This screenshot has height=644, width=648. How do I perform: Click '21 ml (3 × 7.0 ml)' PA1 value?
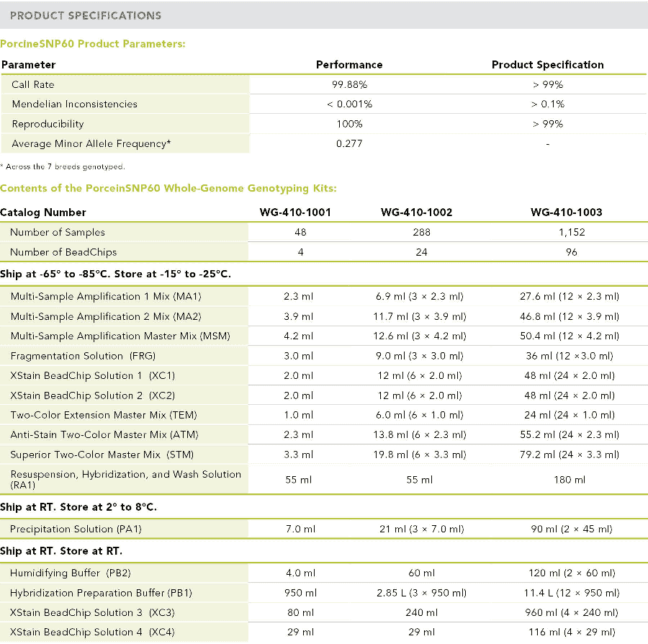point(421,529)
